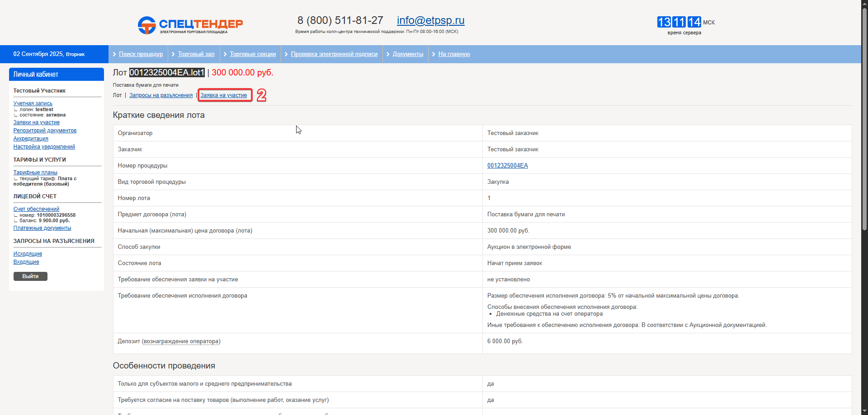Open Поиск процедур menu item

(141, 54)
